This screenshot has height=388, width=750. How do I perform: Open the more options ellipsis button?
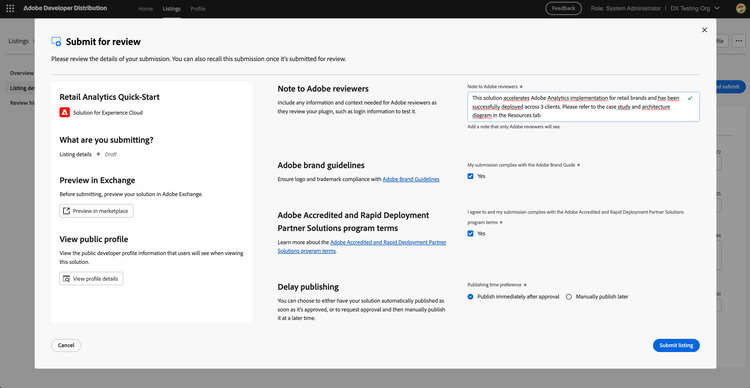[739, 41]
